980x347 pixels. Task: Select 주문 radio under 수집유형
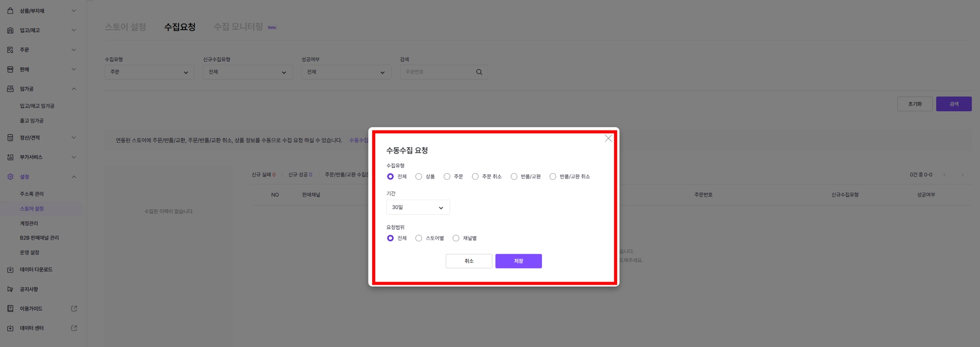[x=447, y=177]
